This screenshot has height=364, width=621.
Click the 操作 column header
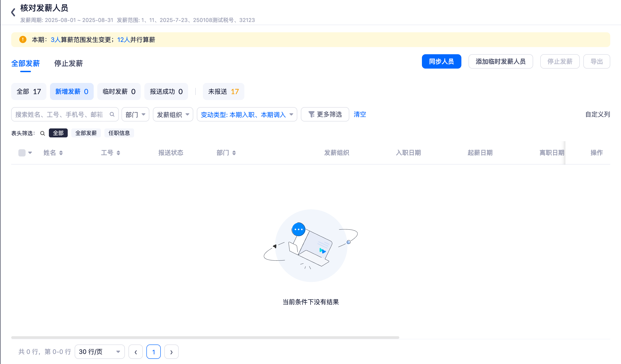point(597,153)
